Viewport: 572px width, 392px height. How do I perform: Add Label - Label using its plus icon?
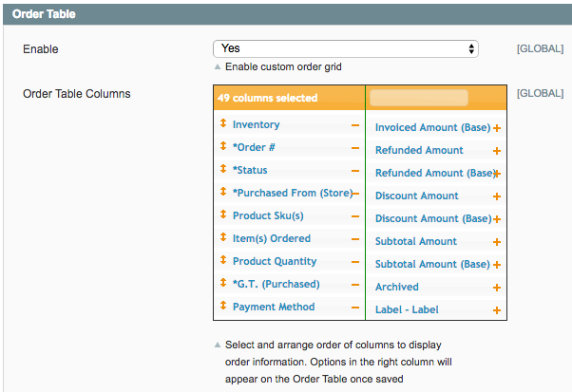click(x=497, y=310)
